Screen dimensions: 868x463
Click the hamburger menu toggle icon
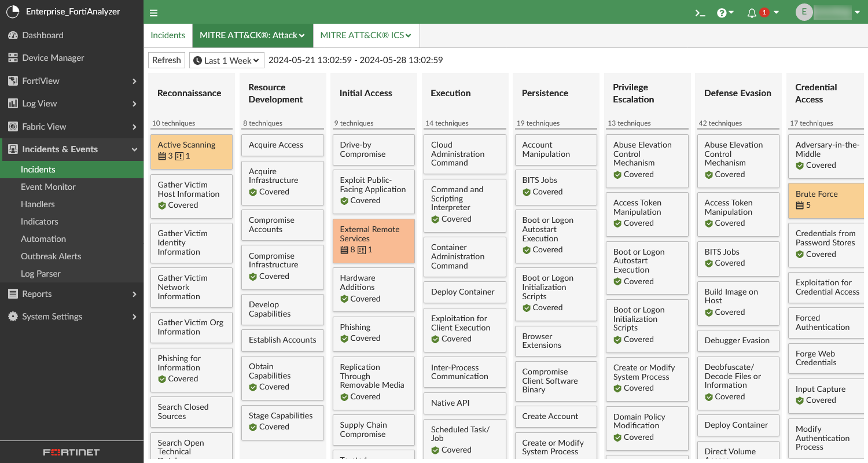pyautogui.click(x=153, y=13)
